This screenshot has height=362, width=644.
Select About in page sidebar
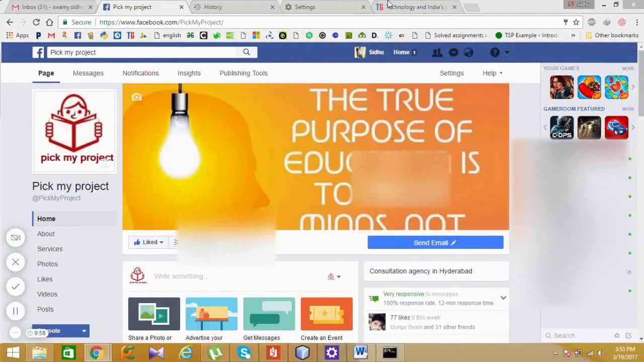point(46,234)
